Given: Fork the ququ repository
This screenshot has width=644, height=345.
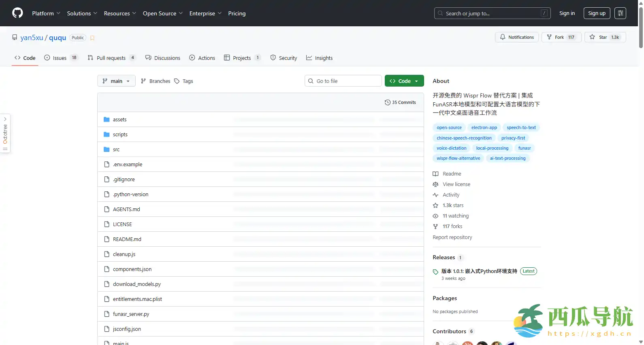Looking at the screenshot, I should 561,37.
